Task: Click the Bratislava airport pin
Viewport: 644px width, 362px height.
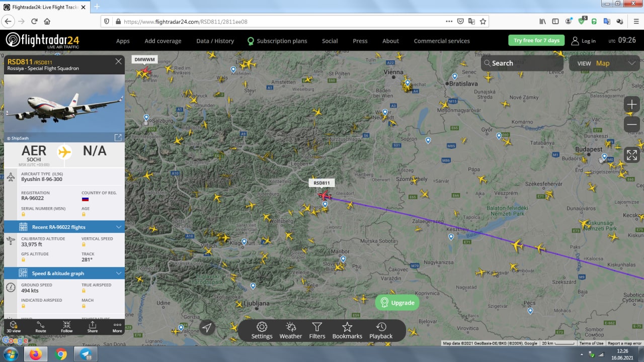Action: [x=454, y=76]
